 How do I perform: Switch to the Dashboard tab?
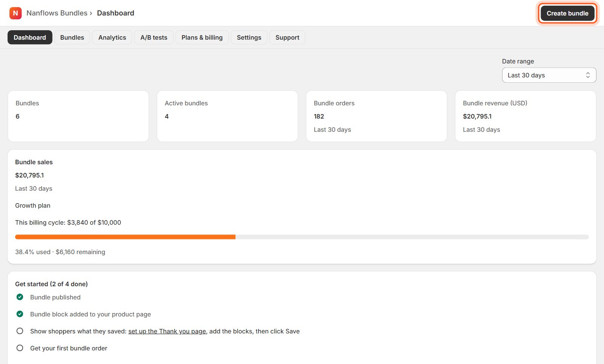[x=30, y=37]
